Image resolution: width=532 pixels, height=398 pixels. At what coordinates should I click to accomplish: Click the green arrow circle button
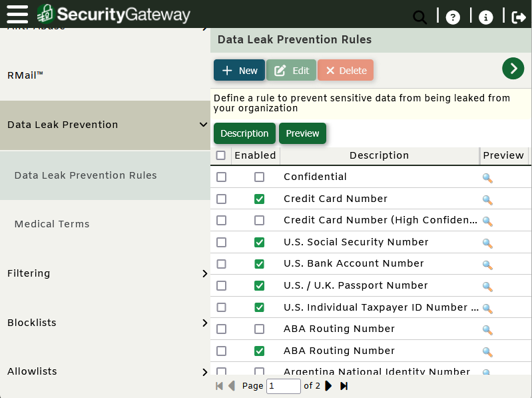point(513,68)
